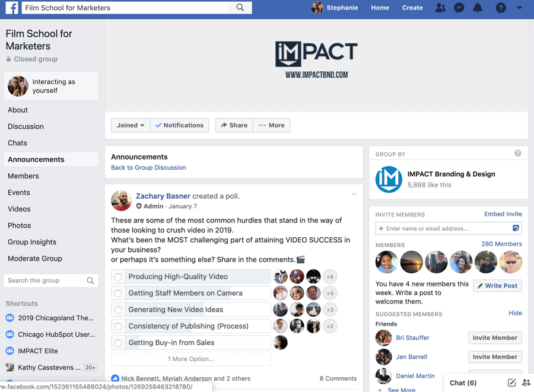Click the Write Post button
Viewport: 534px width, 392px height.
click(497, 285)
